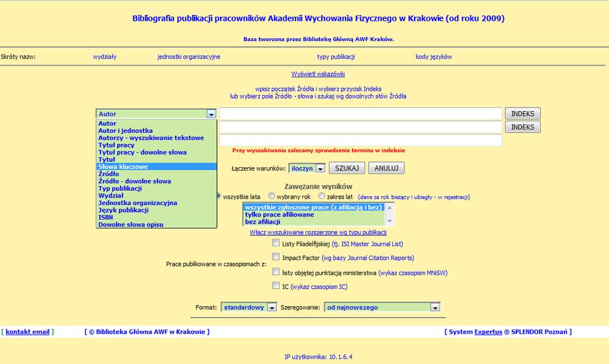
Task: Click affiliation listbox scroll up arrow
Action: (390, 207)
